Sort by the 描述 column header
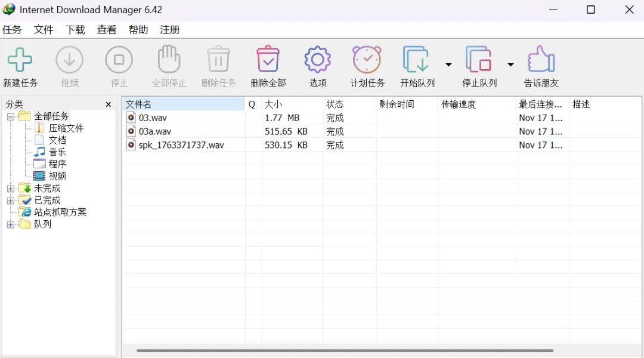Viewport: 644px width, 358px height. [x=605, y=104]
